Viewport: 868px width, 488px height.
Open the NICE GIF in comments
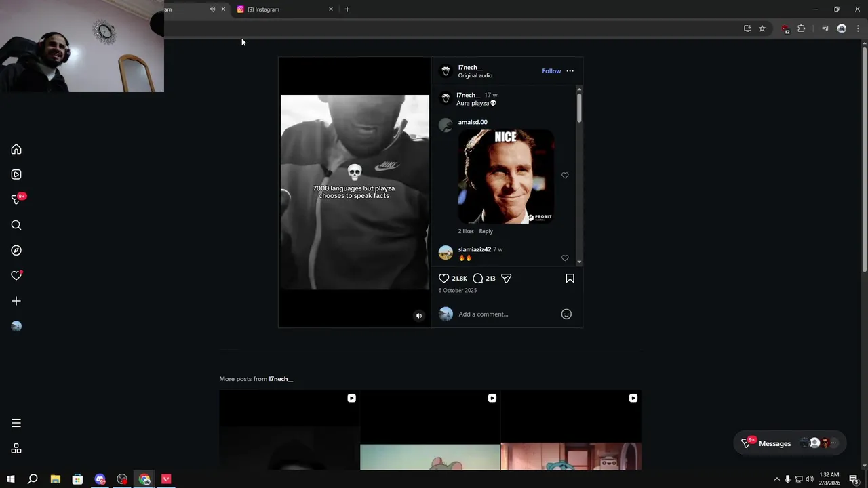[506, 177]
